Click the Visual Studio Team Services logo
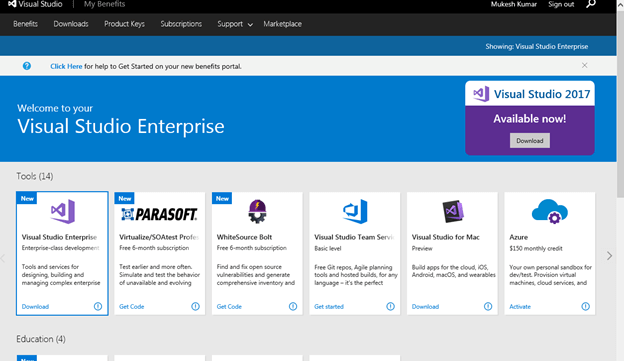The image size is (624, 361). (x=355, y=211)
